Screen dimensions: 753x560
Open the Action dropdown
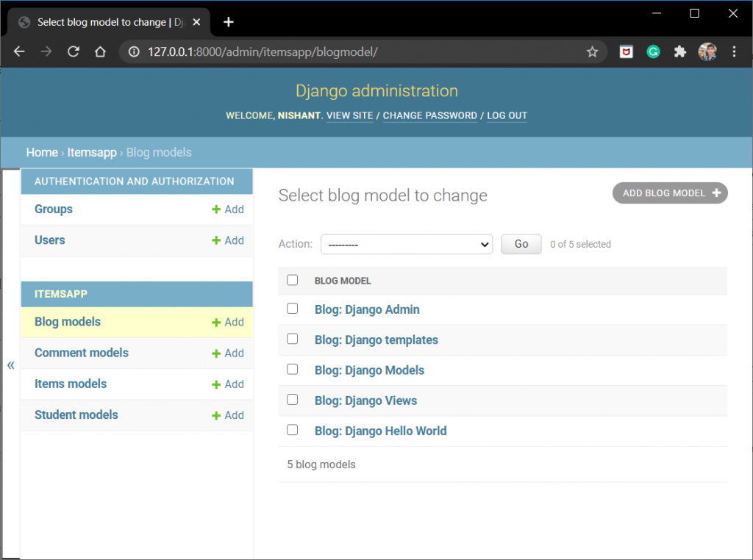(x=407, y=244)
